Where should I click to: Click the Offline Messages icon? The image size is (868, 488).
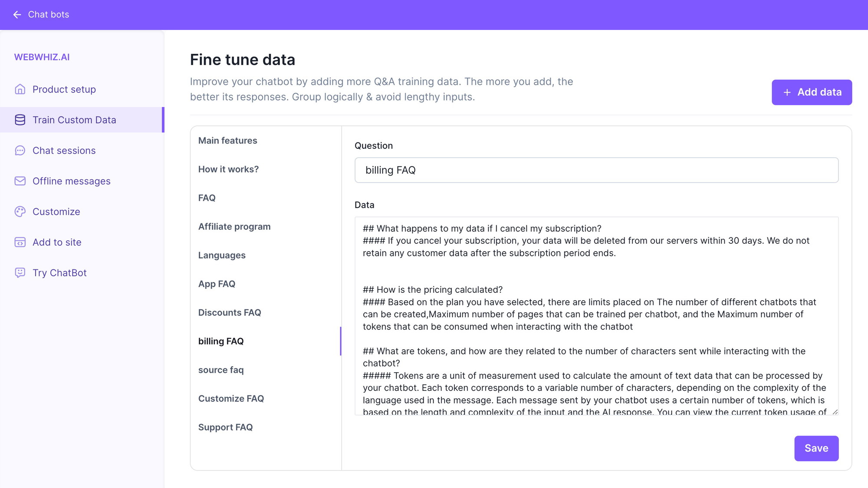(x=20, y=180)
